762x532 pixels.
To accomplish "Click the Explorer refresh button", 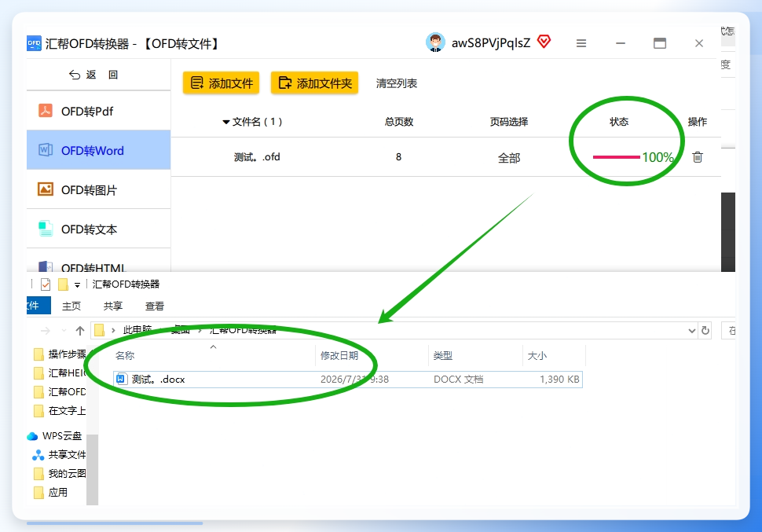I will coord(705,331).
